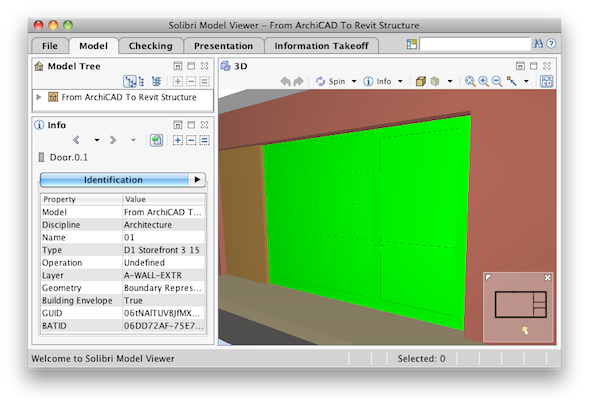The width and height of the screenshot is (589, 406).
Task: Click into the top search field
Action: click(x=474, y=44)
